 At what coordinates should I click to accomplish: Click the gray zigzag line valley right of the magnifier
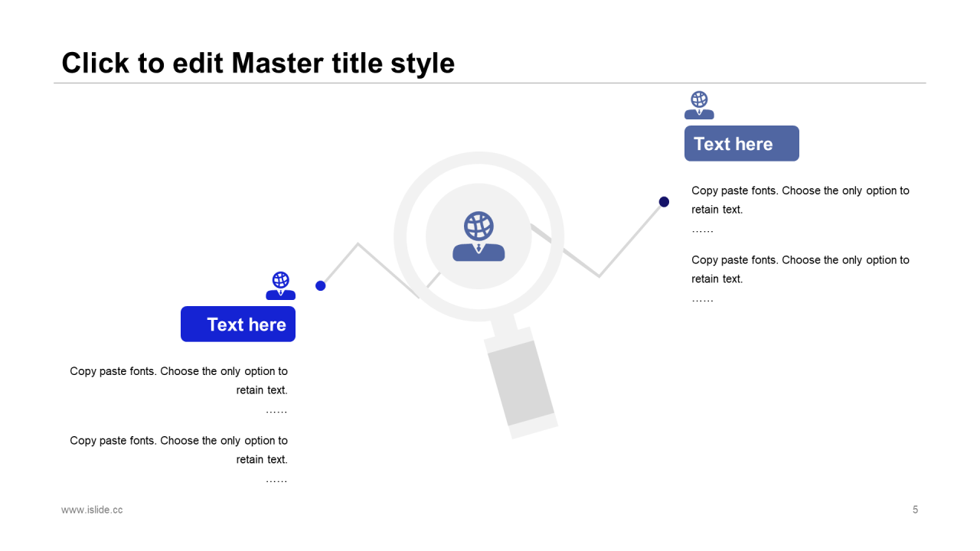click(599, 275)
